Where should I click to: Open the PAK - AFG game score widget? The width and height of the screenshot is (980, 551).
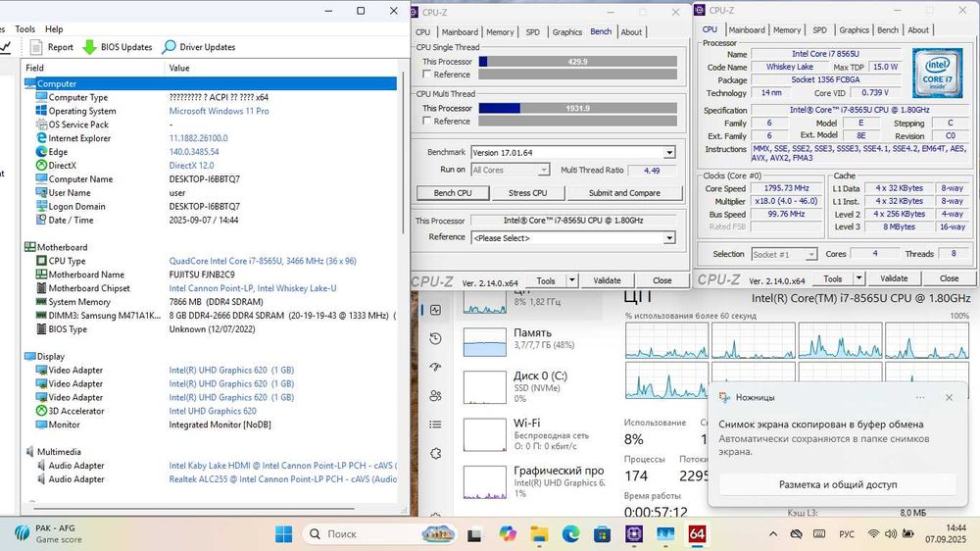[x=49, y=533]
